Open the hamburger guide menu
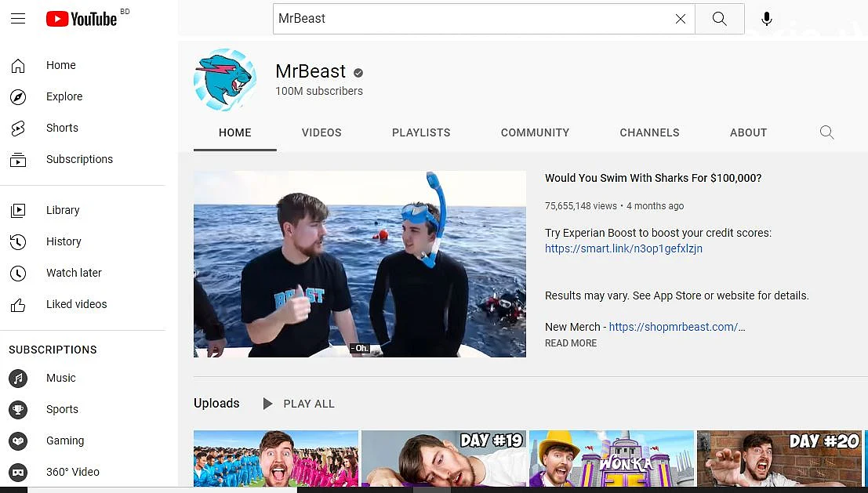 [18, 18]
